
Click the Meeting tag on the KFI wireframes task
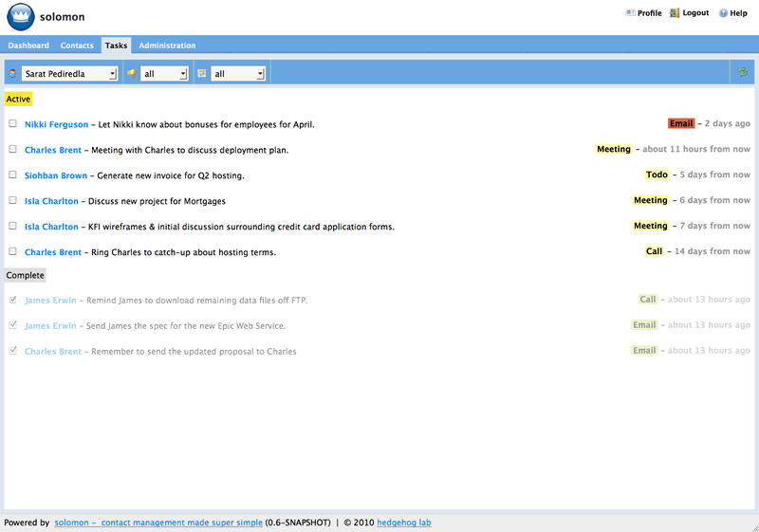651,226
